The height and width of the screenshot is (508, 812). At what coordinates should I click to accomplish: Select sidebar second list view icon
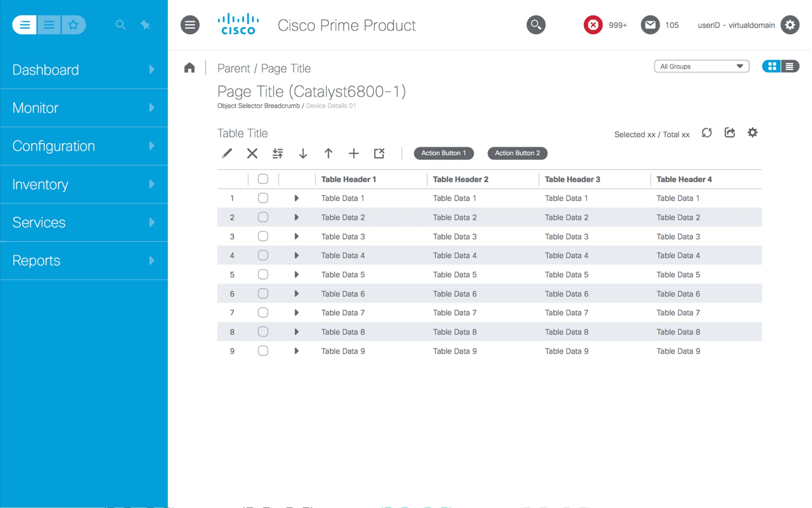(x=49, y=25)
